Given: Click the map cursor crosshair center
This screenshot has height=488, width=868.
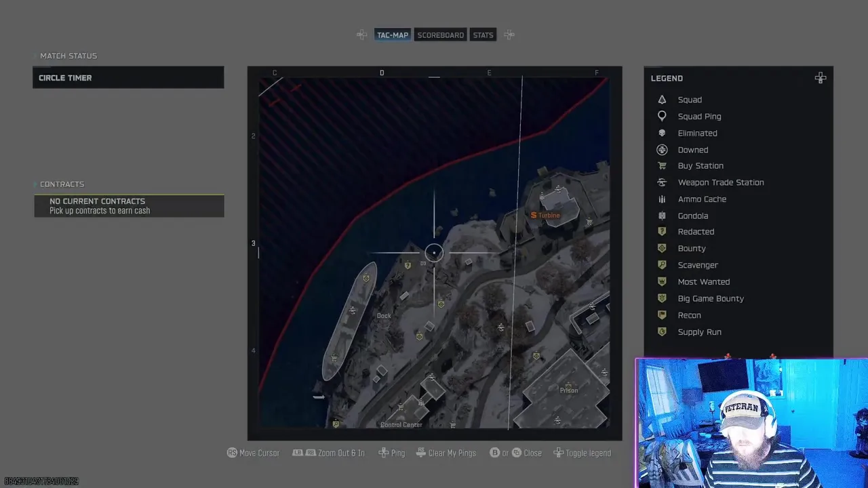Looking at the screenshot, I should pos(434,253).
